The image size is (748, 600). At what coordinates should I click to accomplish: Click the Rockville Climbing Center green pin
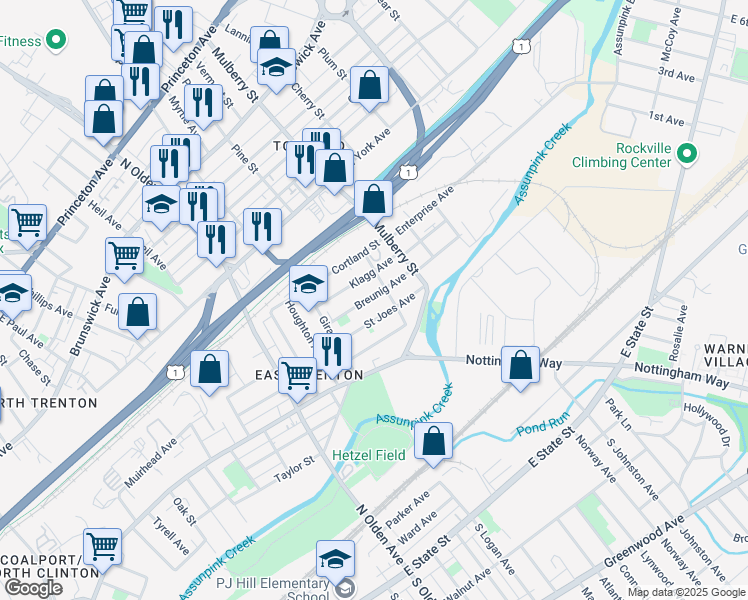[686, 154]
